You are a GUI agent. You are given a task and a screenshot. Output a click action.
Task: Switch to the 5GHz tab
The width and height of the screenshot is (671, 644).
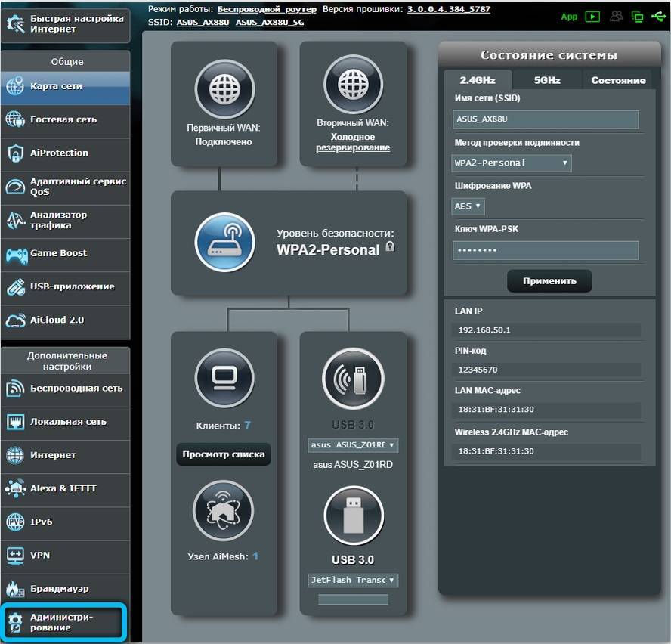pos(547,80)
